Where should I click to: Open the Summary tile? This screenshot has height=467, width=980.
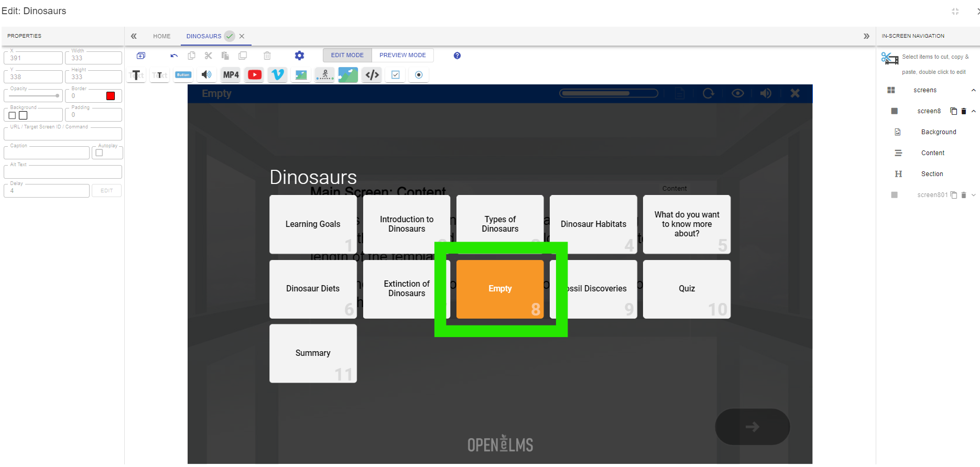[313, 353]
